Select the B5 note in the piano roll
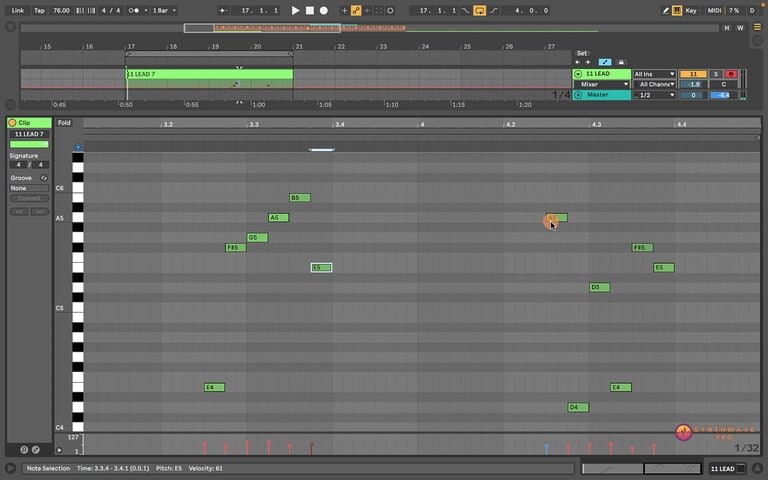 point(300,198)
